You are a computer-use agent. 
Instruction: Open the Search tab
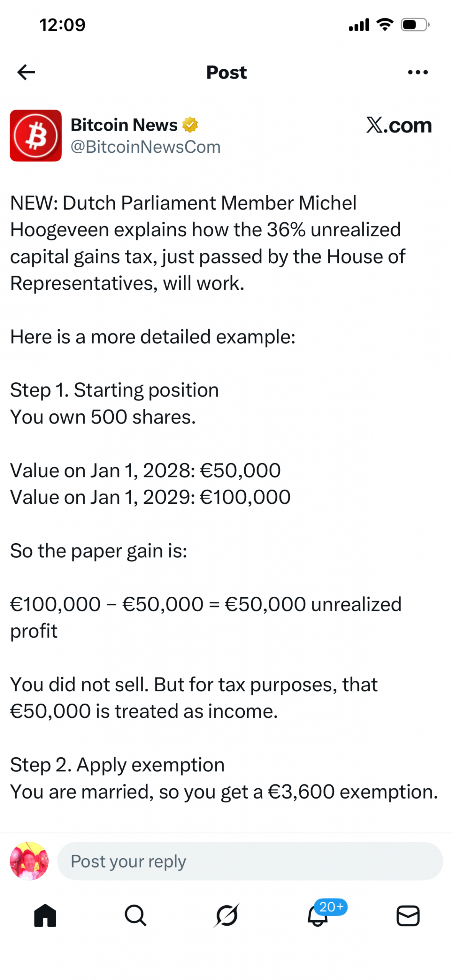pyautogui.click(x=136, y=916)
